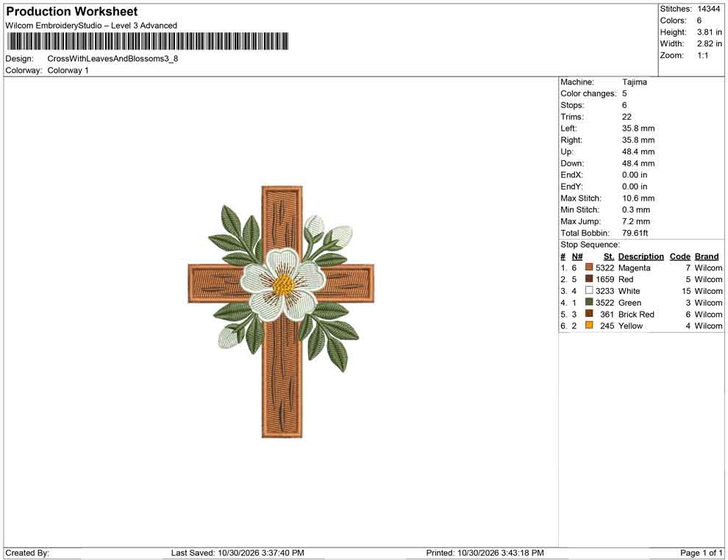Click the EndX value 0.00 in
Image resolution: width=728 pixels, height=560 pixels.
point(635,175)
